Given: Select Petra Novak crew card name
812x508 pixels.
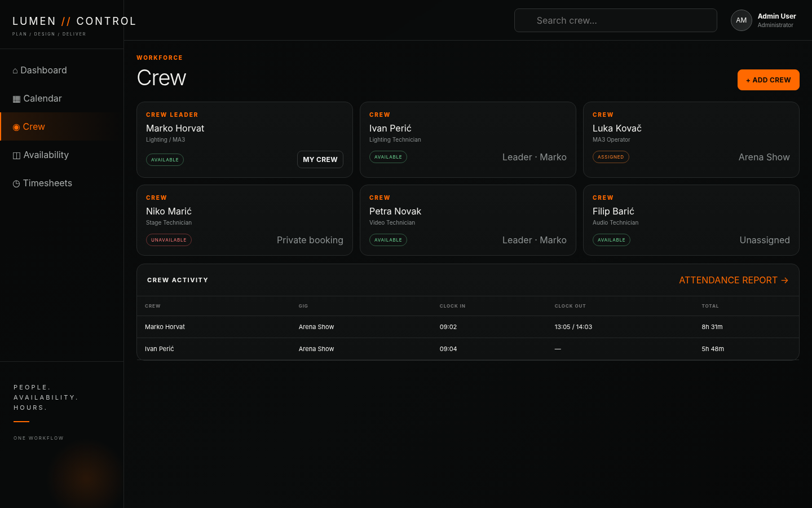Looking at the screenshot, I should click(395, 211).
